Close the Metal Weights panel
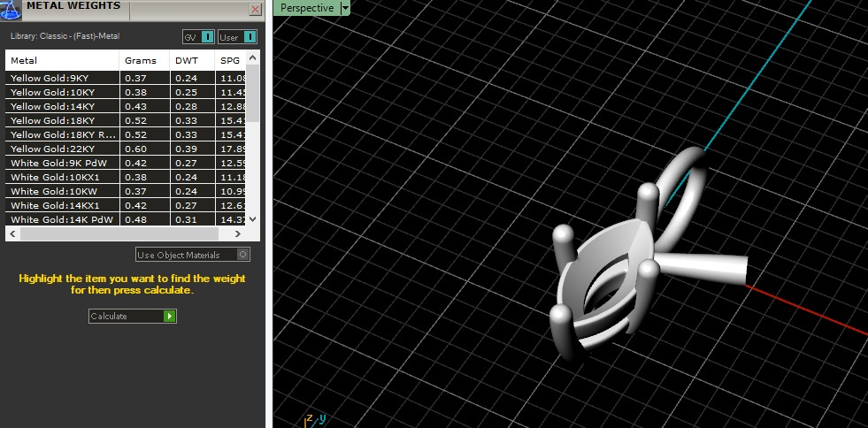 coord(255,10)
